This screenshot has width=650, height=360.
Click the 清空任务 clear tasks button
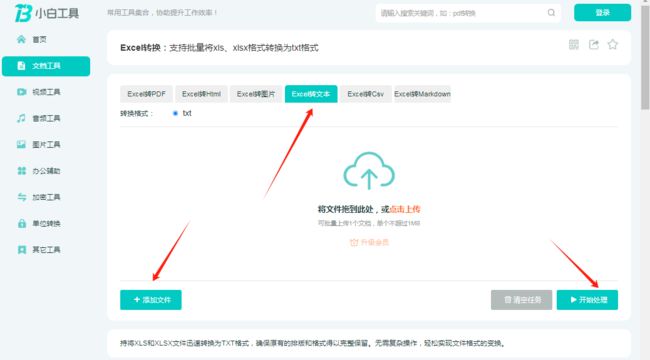coord(521,300)
